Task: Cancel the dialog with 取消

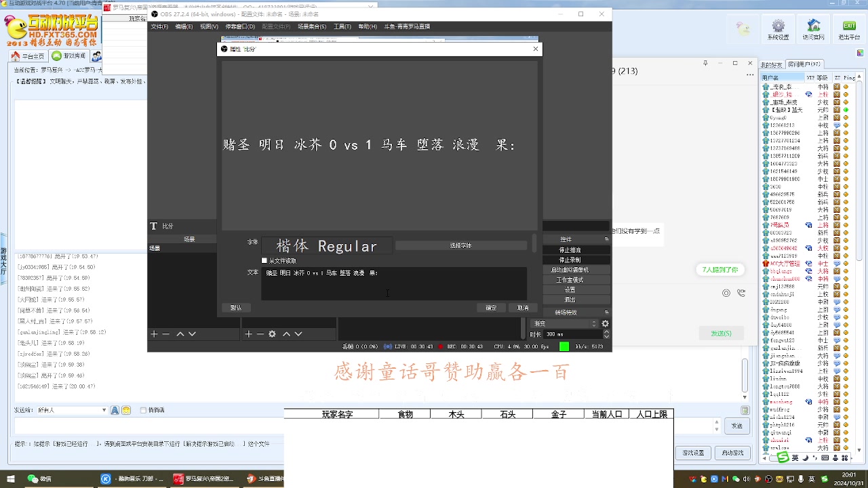Action: 523,308
